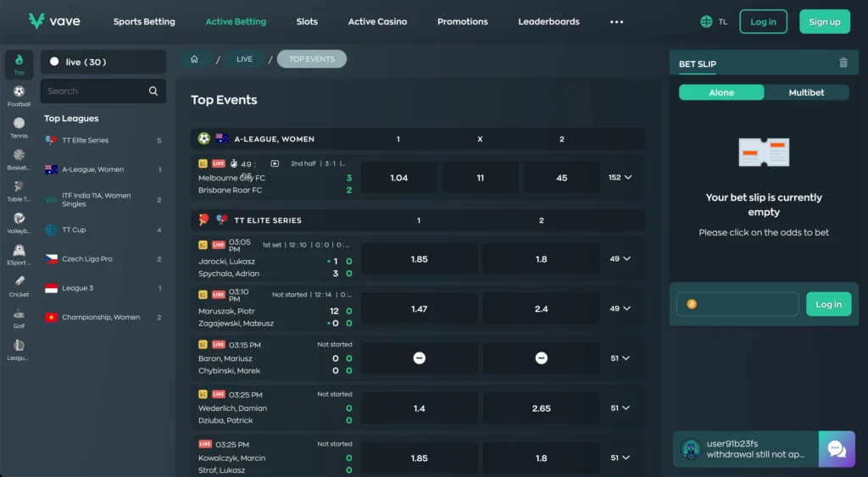The width and height of the screenshot is (868, 477).
Task: Expand 49 markets for Maruszak vs Zagajewski
Action: pyautogui.click(x=620, y=308)
